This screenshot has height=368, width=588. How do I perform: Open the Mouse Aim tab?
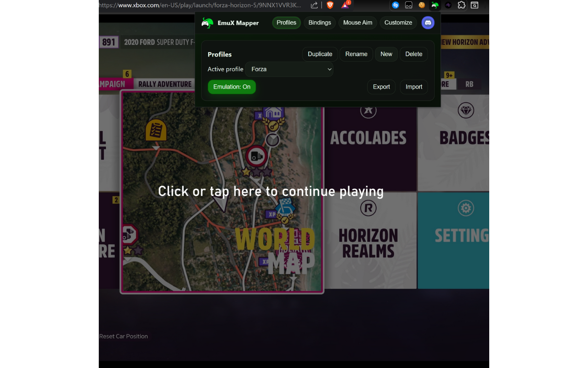(357, 23)
